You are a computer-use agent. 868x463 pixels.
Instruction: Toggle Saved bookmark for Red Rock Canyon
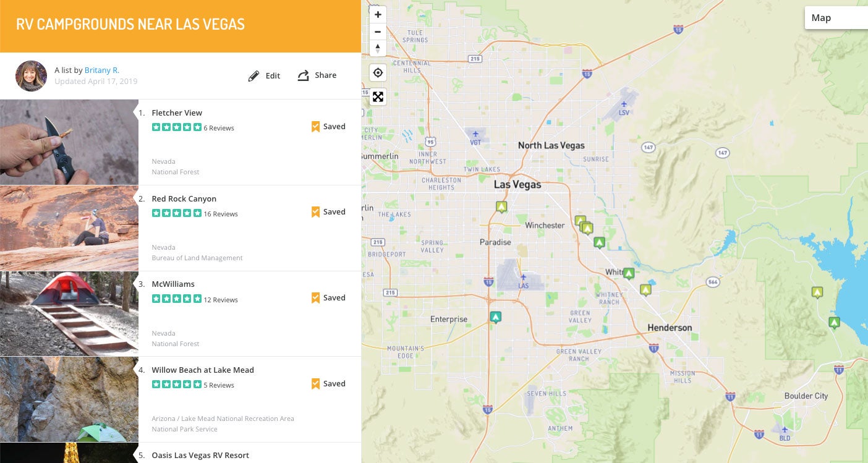pyautogui.click(x=328, y=212)
